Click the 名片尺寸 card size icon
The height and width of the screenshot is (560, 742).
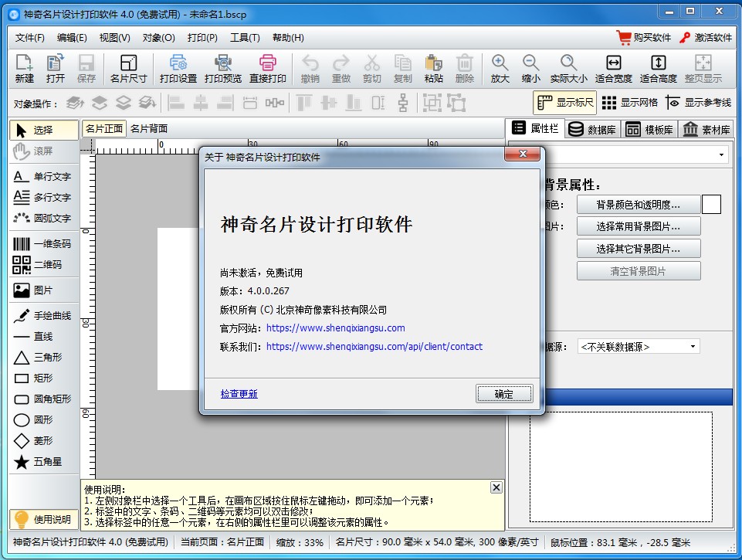point(128,68)
